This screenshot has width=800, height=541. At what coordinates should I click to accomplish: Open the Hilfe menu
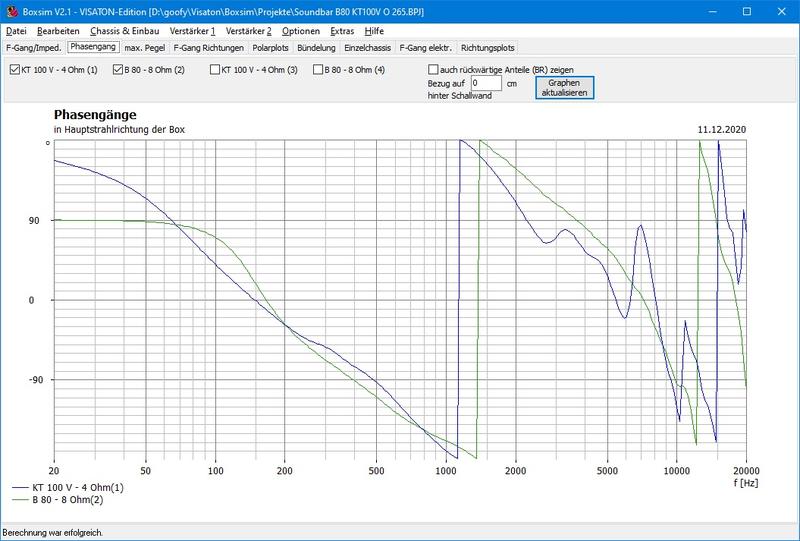[374, 31]
